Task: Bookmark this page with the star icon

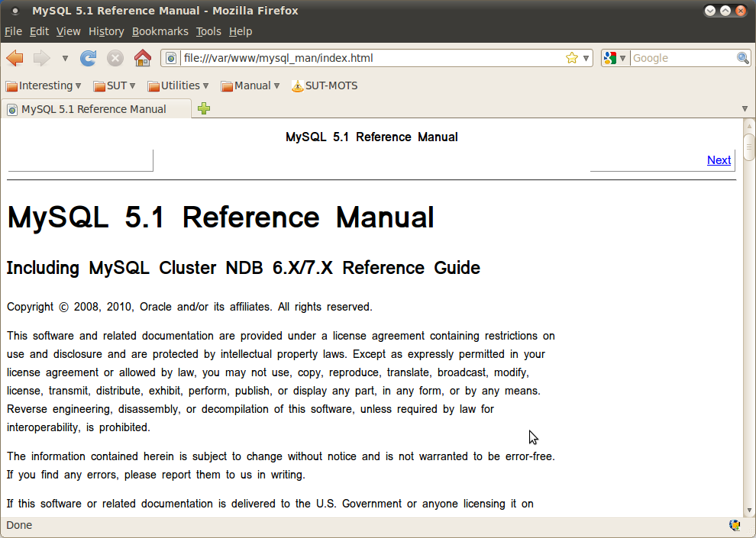Action: point(572,58)
